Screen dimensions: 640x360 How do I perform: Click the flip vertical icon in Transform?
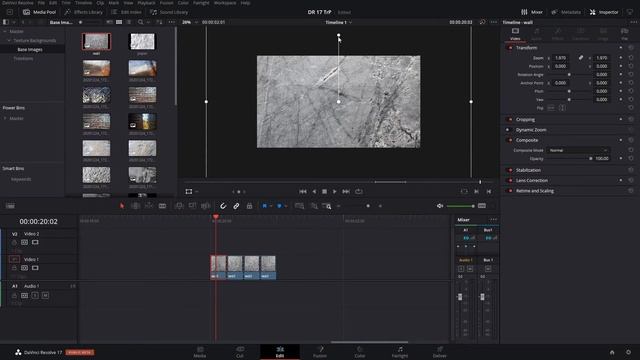562,108
